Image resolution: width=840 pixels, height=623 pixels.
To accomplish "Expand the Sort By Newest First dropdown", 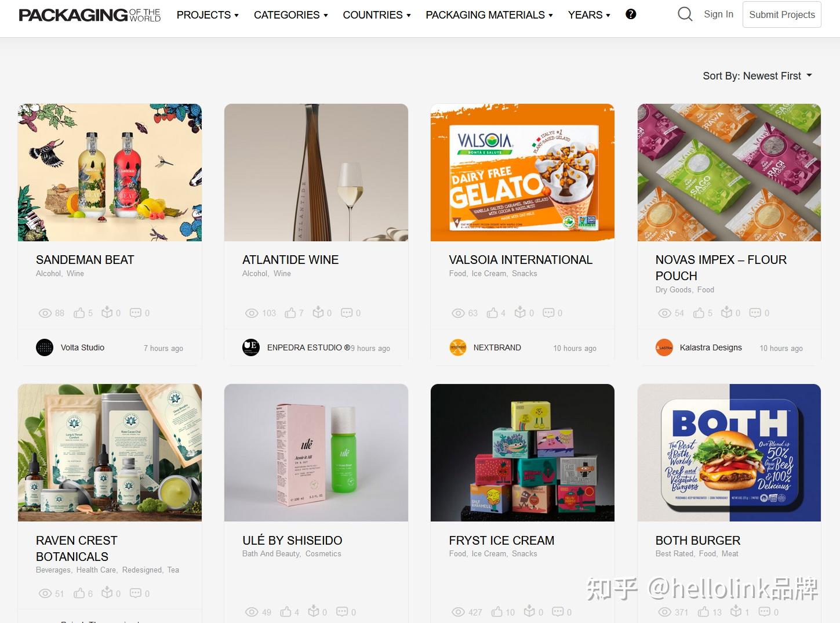I will pyautogui.click(x=757, y=76).
